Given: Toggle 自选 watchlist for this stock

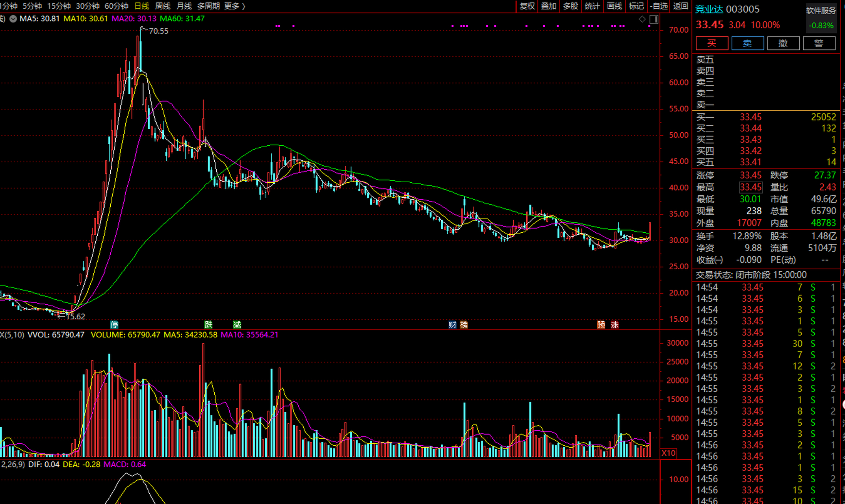Looking at the screenshot, I should (659, 6).
